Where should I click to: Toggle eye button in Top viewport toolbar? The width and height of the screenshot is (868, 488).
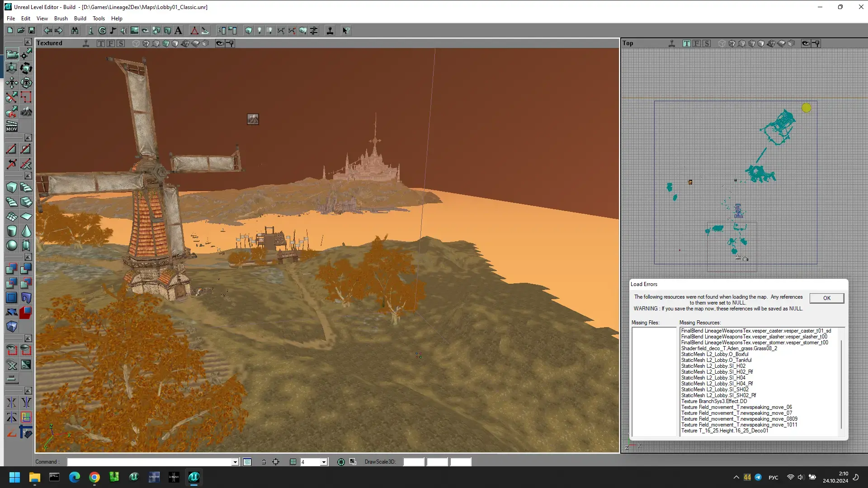point(806,43)
